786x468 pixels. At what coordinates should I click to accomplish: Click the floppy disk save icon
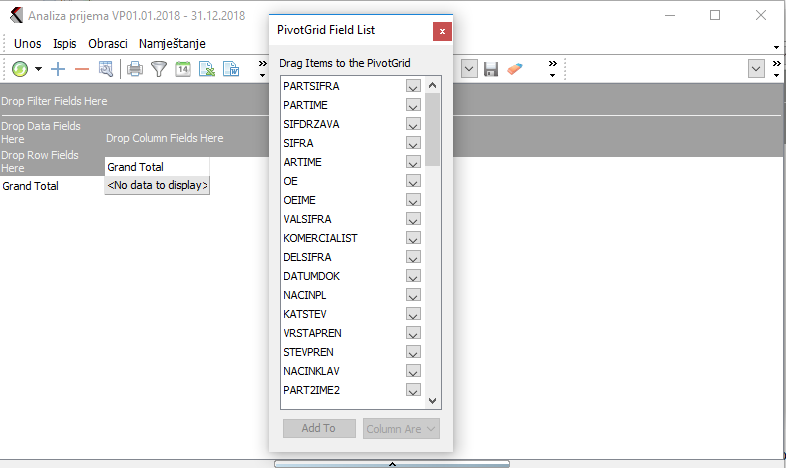point(491,69)
